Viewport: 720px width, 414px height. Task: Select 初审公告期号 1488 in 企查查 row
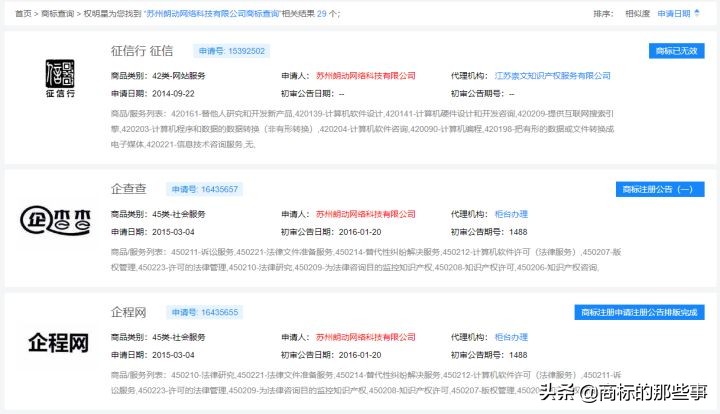(518, 232)
